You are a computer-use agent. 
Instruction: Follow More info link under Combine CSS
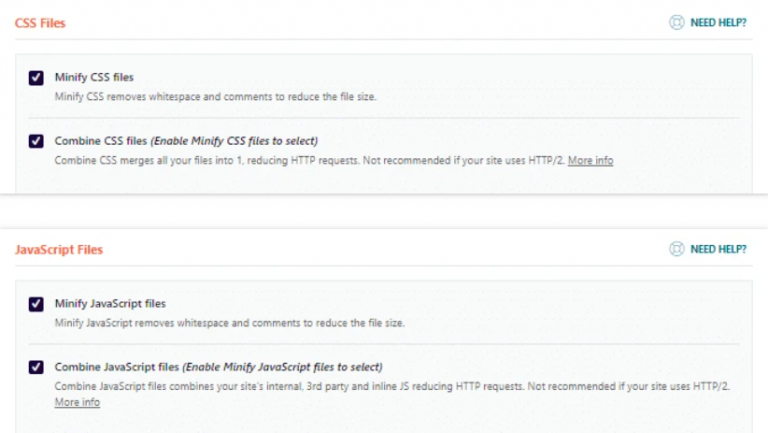590,160
